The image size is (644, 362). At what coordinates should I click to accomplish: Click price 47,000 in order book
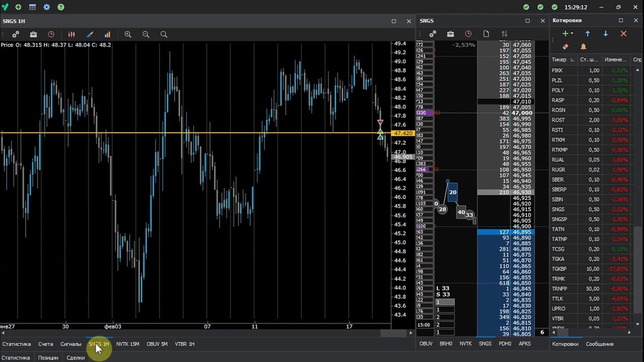coord(522,113)
